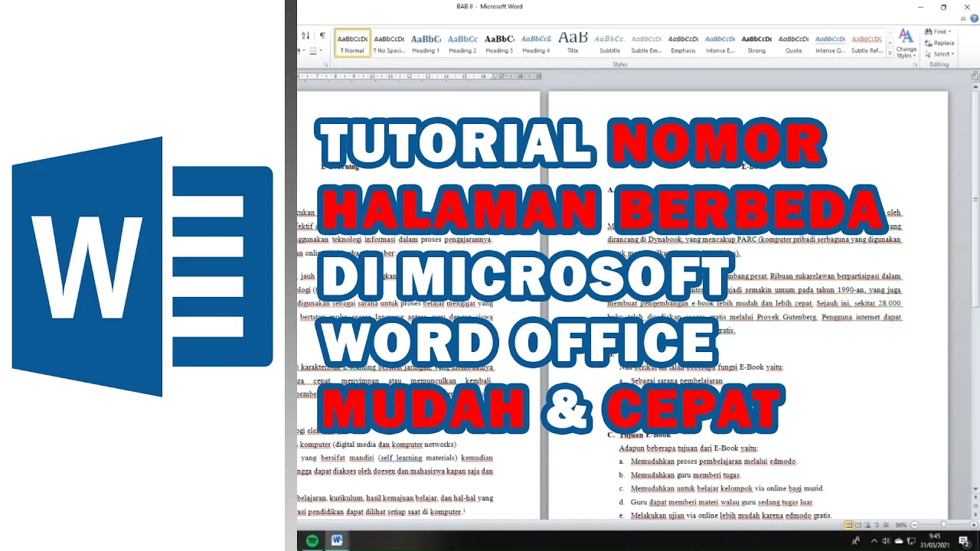Click line 'Guru dapat memberi materi'
The image size is (980, 551).
coord(722,503)
